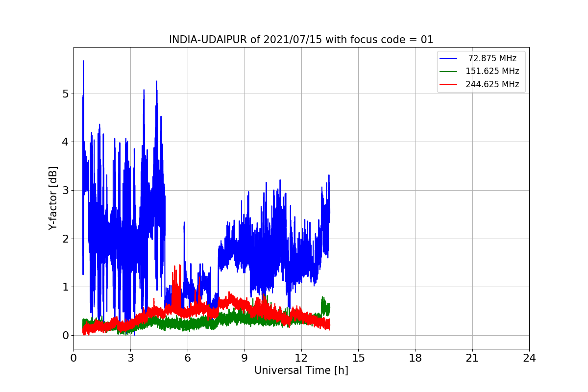Click the red legend line swatch
Screen dimensions: 588x392
449,84
